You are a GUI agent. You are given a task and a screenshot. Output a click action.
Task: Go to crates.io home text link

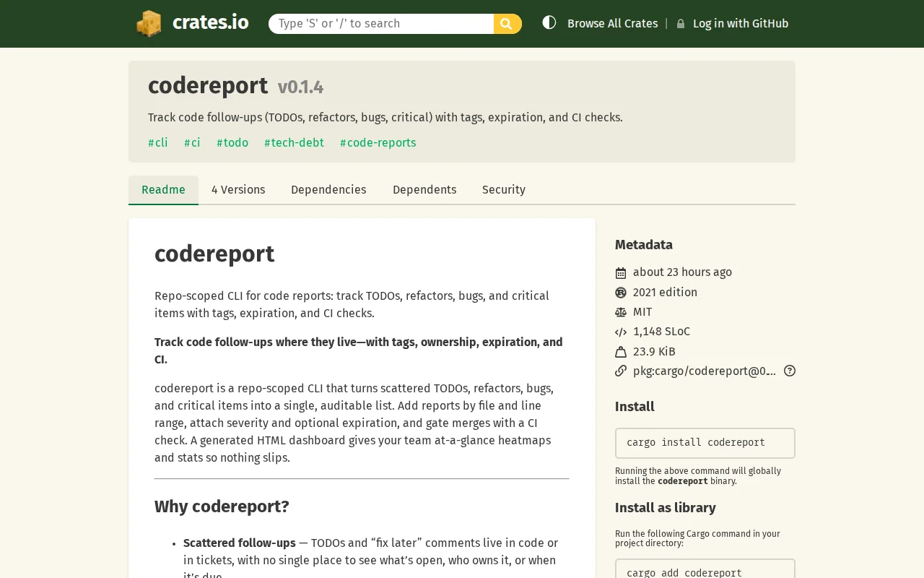211,22
